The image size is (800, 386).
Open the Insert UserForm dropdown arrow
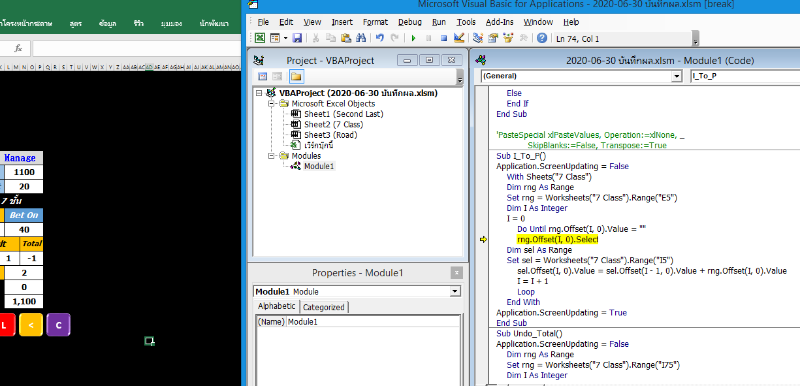point(285,38)
